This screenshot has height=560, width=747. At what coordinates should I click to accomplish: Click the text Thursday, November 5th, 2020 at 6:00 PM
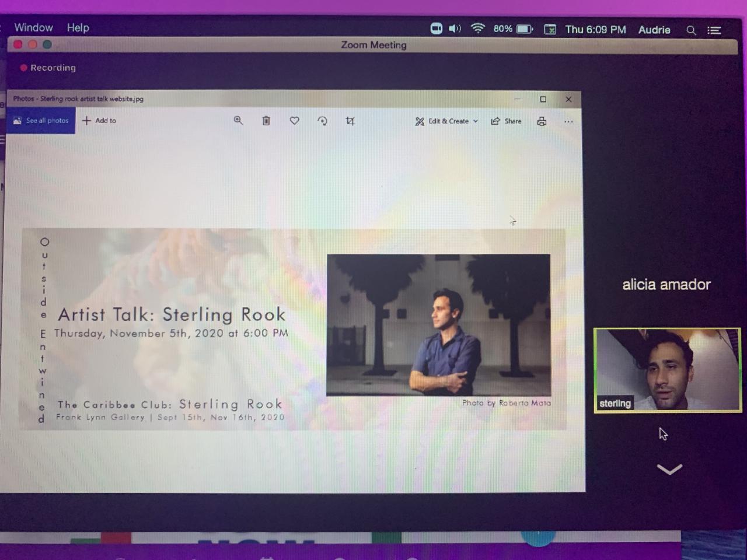coord(171,333)
